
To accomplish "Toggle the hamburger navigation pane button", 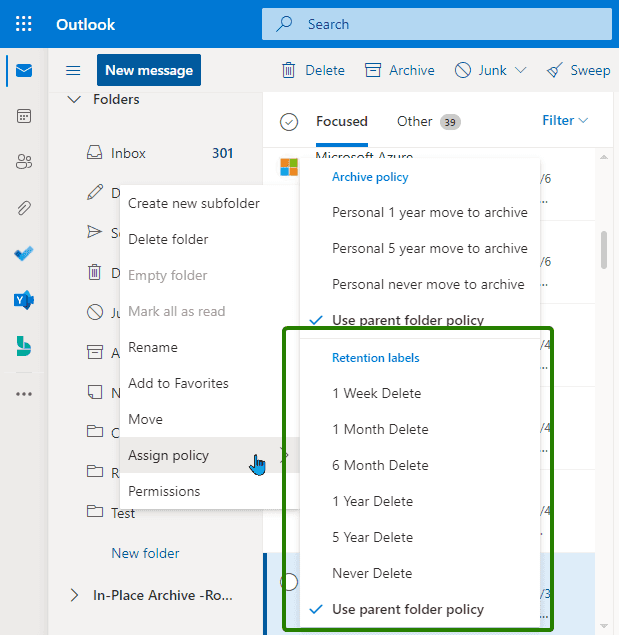I will click(73, 70).
